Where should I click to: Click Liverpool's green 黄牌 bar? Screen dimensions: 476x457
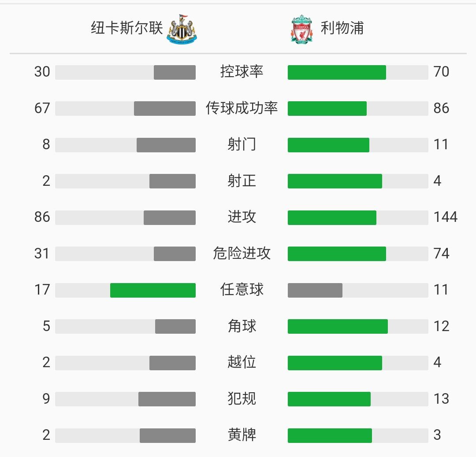tap(330, 435)
